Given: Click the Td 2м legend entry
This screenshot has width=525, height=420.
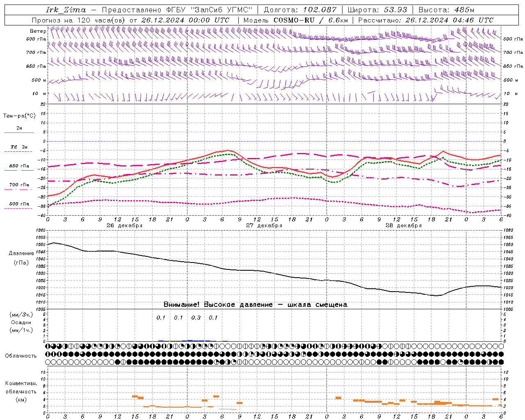Looking at the screenshot, I should (x=19, y=147).
